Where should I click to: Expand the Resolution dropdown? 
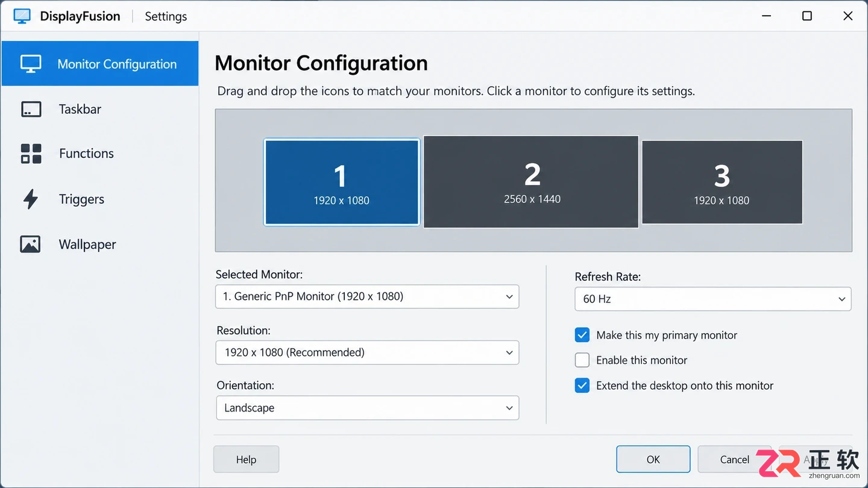(367, 352)
